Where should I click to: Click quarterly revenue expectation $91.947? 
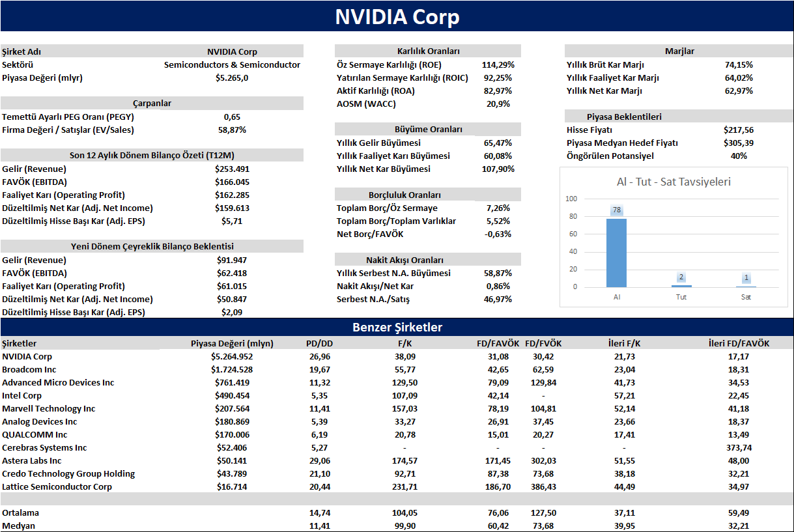232,260
